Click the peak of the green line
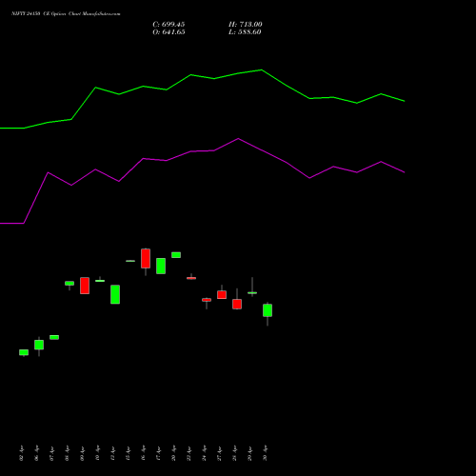Image resolution: width=476 pixels, height=476 pixels. tap(262, 69)
